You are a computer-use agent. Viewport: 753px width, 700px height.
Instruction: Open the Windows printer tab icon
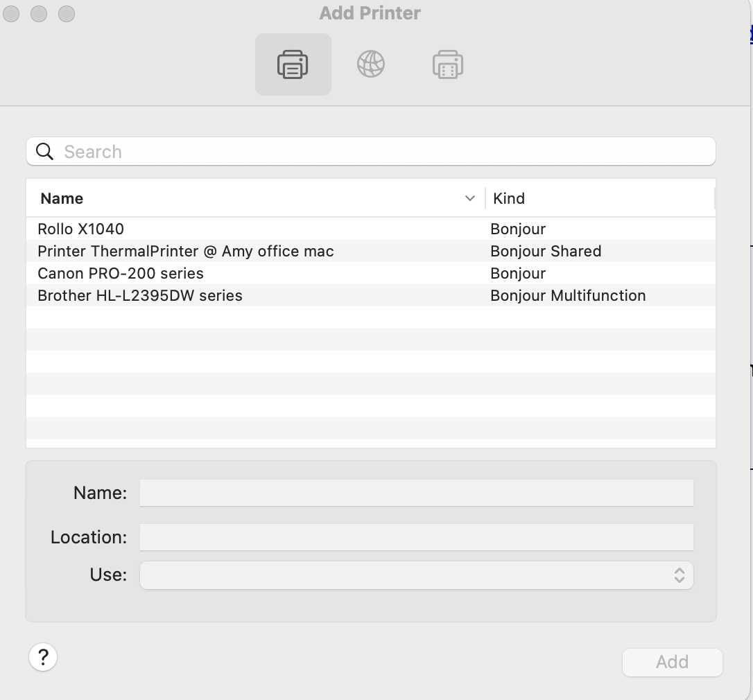tap(448, 64)
